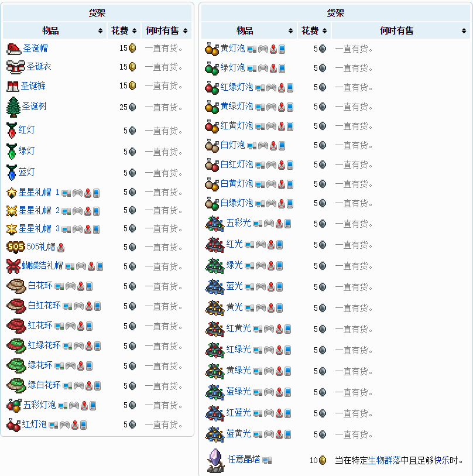
Task: Open the 红黄灯泡 link
Action: click(x=237, y=126)
